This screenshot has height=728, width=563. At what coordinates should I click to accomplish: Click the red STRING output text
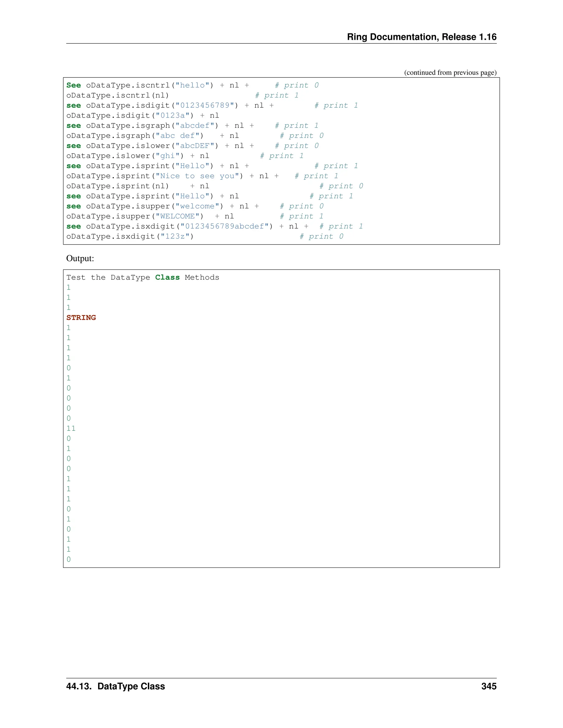[81, 318]
